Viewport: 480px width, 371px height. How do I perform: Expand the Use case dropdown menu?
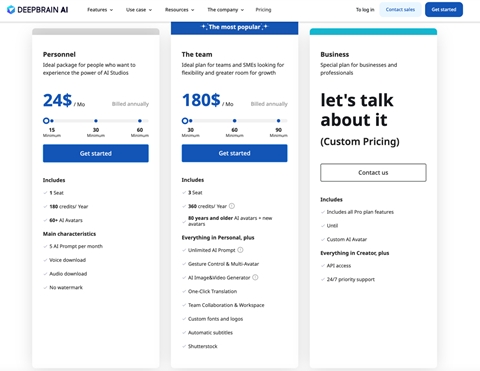(x=139, y=10)
